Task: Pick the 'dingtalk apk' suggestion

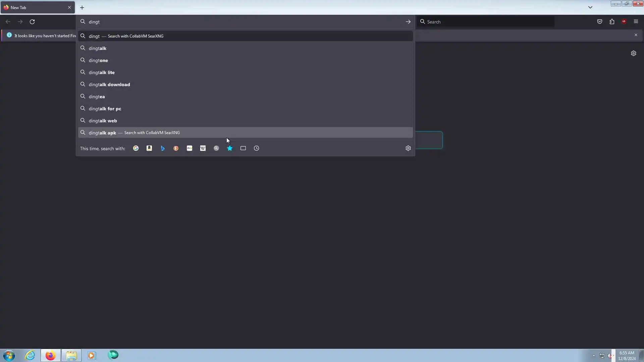Action: click(102, 133)
